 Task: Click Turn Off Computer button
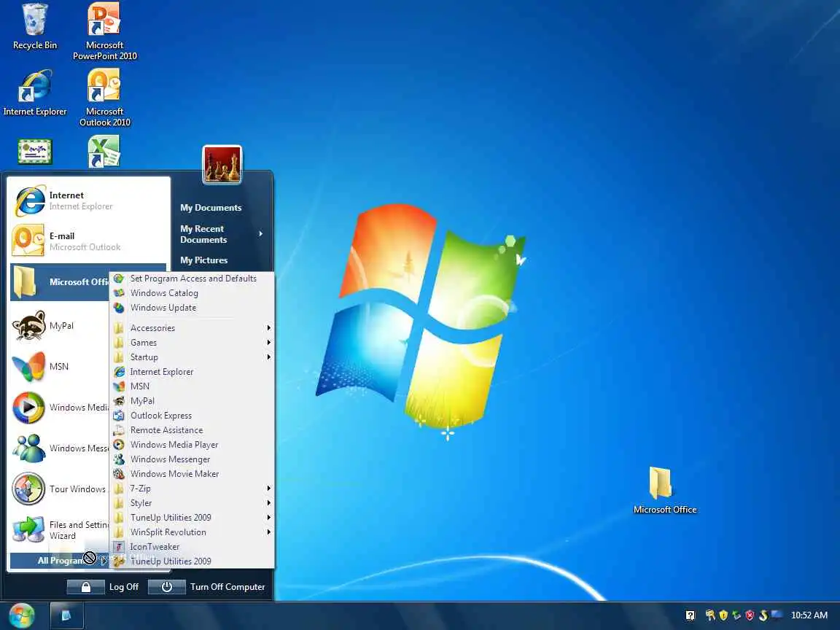(207, 587)
